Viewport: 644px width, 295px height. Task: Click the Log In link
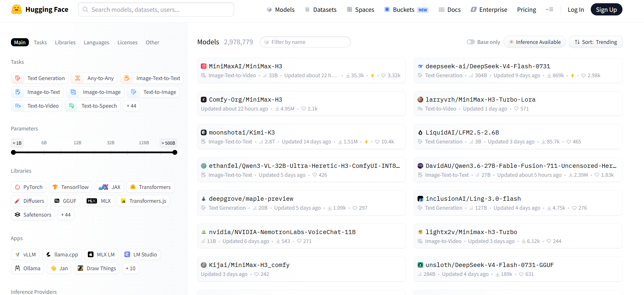[576, 10]
